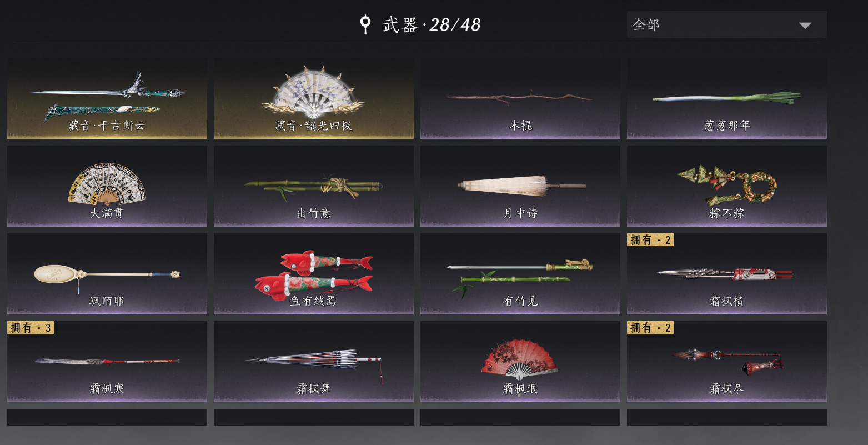Select the 大满贯 mahjong fan
Screen dimensions: 868x445
click(107, 186)
